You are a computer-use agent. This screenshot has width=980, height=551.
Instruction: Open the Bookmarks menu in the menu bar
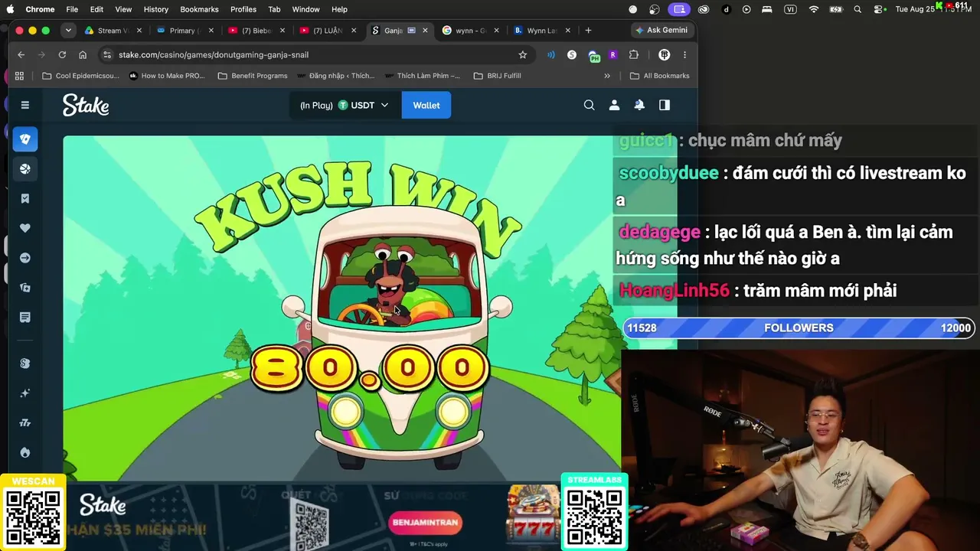(199, 9)
